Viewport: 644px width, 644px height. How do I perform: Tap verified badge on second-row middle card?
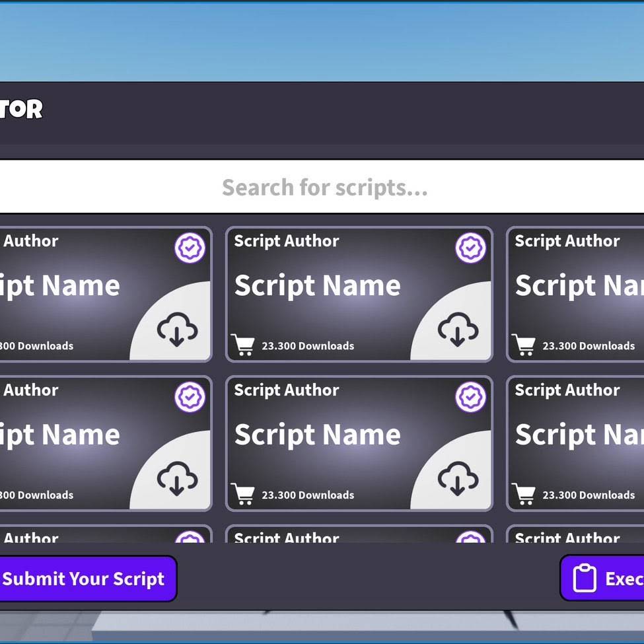[471, 397]
